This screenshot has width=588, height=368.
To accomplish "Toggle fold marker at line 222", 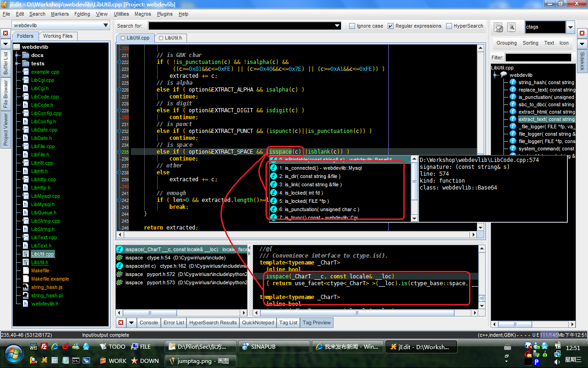I will pyautogui.click(x=119, y=62).
